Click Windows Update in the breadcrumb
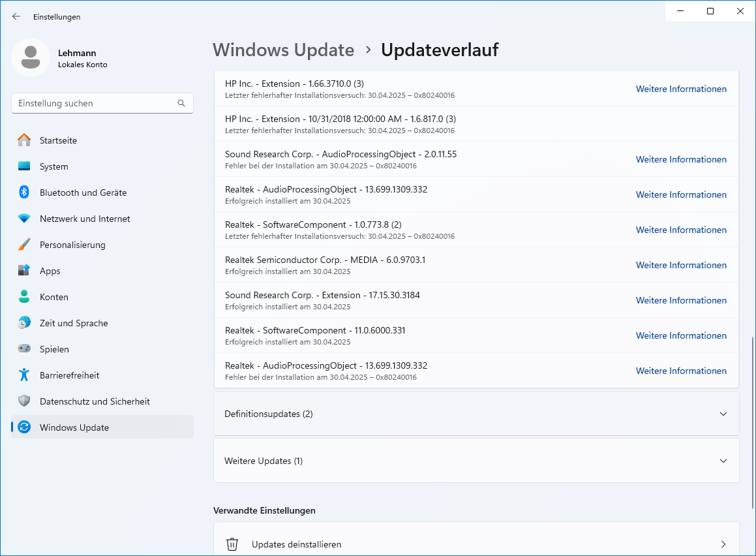 [284, 50]
